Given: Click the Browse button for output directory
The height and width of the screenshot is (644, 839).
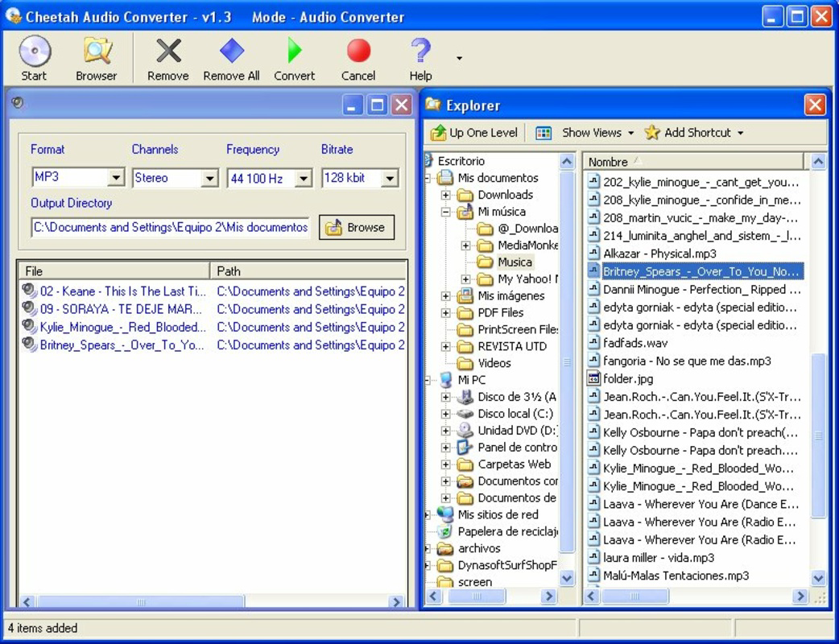Looking at the screenshot, I should coord(357,227).
